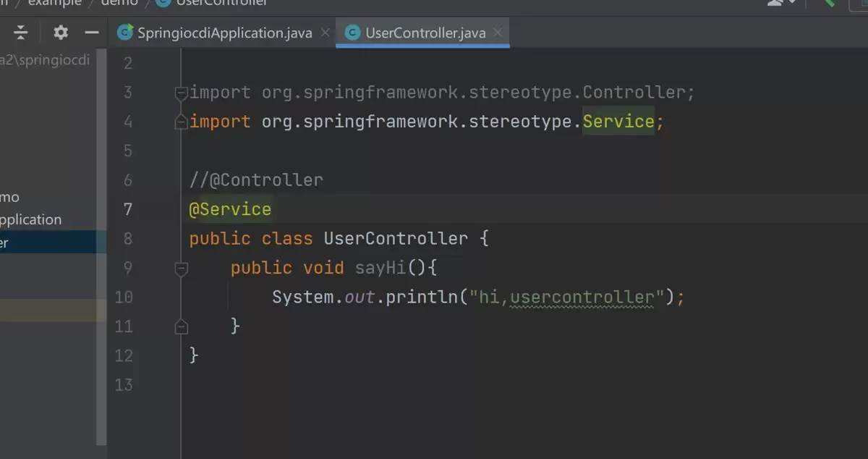The height and width of the screenshot is (459, 868).
Task: Open the user account icon in the top right
Action: 778,3
